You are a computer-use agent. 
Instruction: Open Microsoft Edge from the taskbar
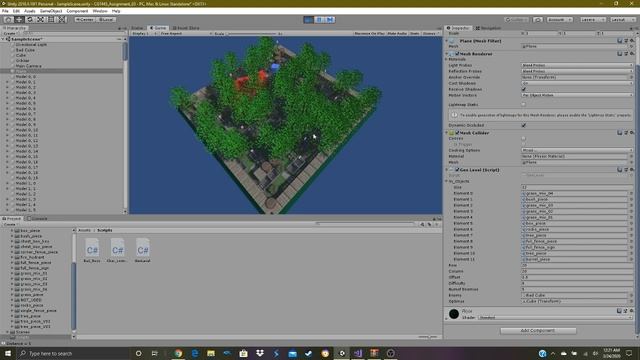pos(195,353)
